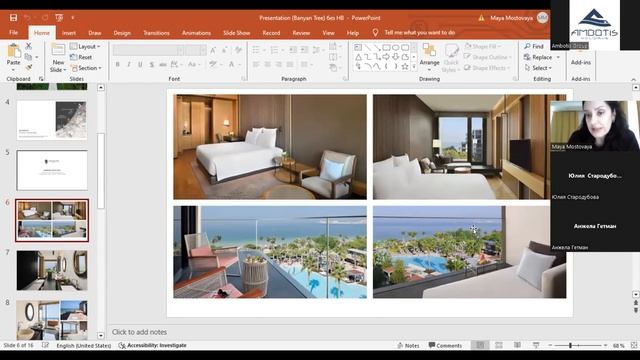Click the Fit slide to window icon
Screen dimensions: 640x360
tap(634, 345)
